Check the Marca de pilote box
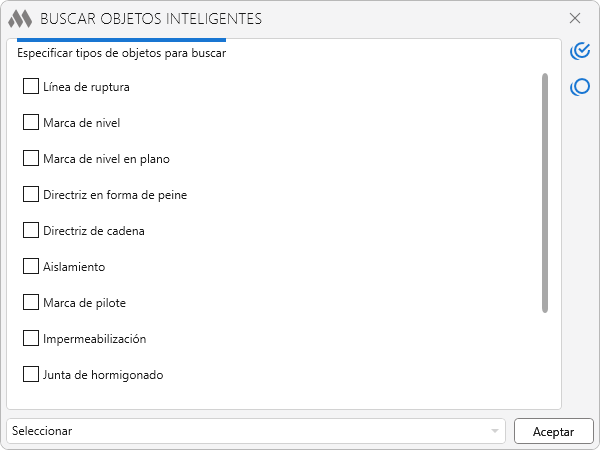 [30, 303]
